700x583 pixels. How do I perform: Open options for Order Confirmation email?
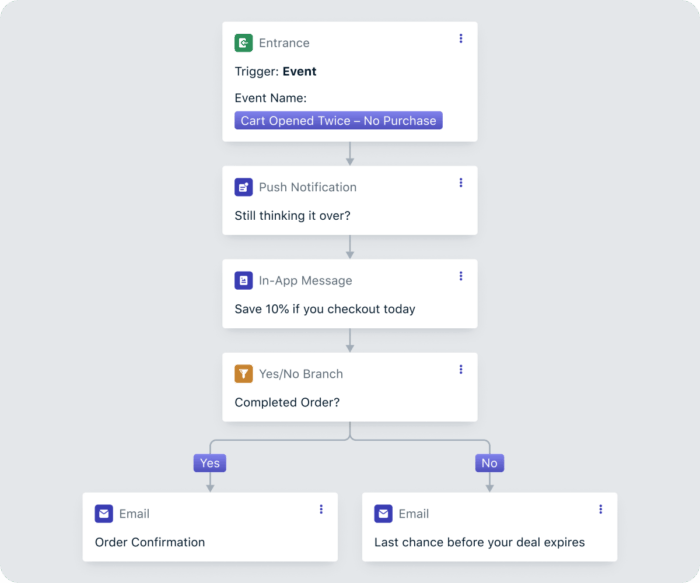point(321,509)
